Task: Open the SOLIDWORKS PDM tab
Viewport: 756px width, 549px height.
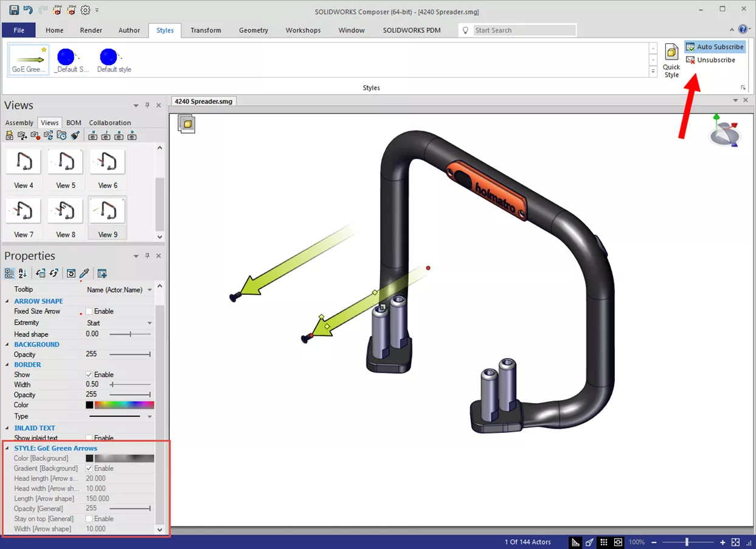Action: (412, 30)
